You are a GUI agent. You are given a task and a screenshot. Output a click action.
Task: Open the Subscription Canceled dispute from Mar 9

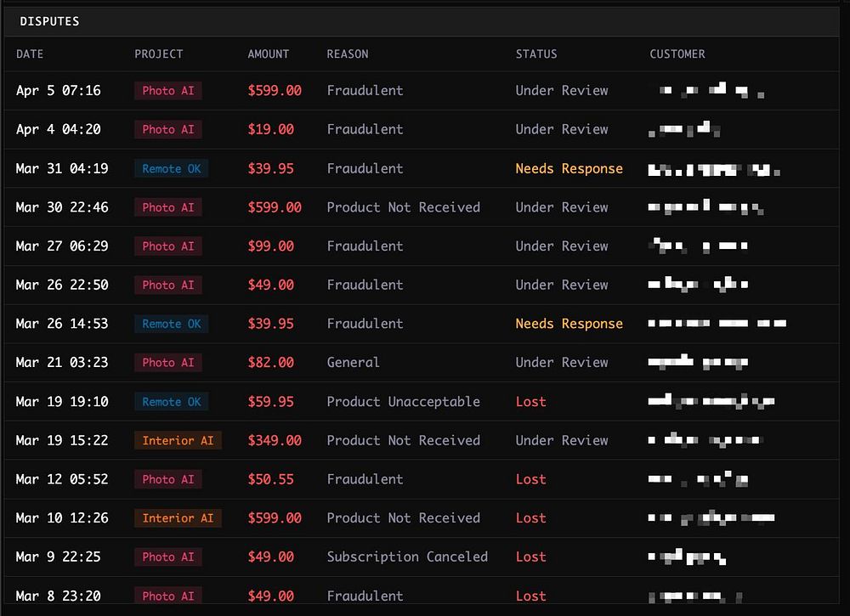point(422,557)
